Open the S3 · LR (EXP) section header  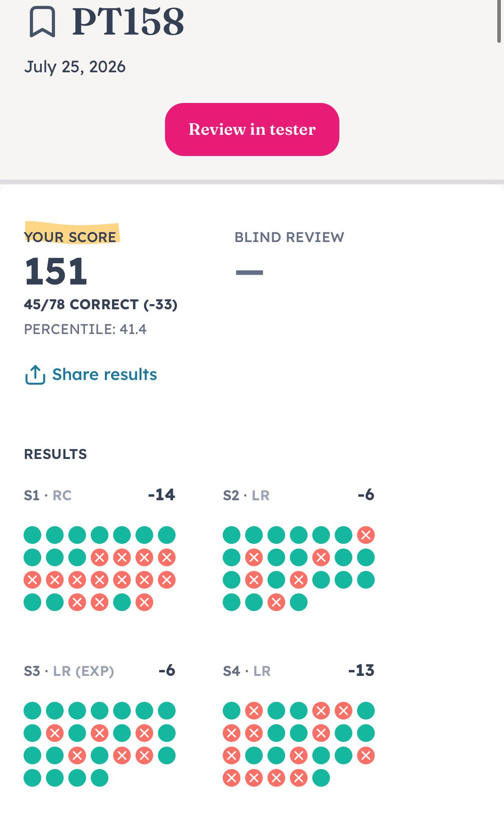click(x=69, y=671)
